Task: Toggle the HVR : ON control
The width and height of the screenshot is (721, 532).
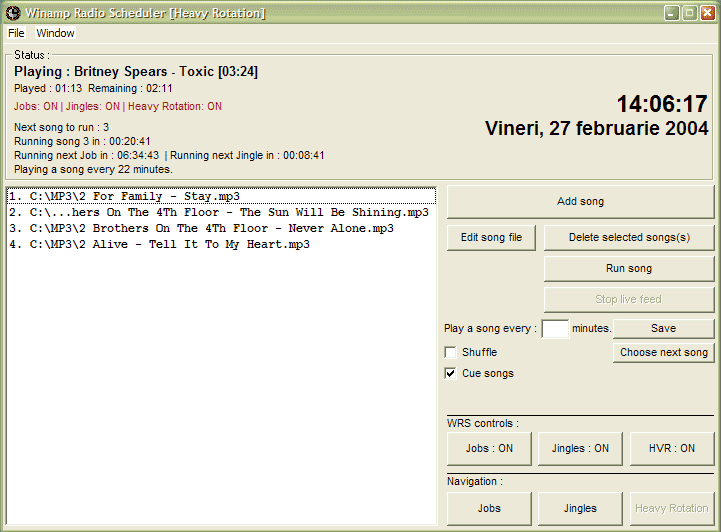Action: [672, 448]
